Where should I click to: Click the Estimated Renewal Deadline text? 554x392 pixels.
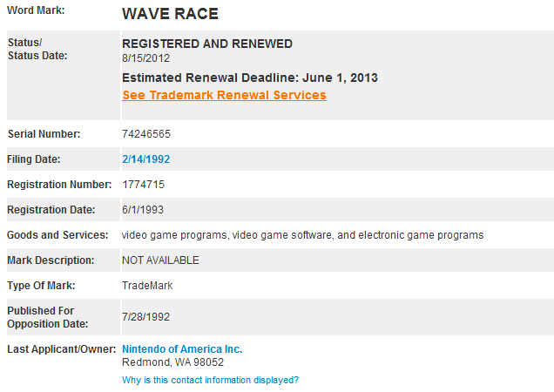[x=250, y=78]
